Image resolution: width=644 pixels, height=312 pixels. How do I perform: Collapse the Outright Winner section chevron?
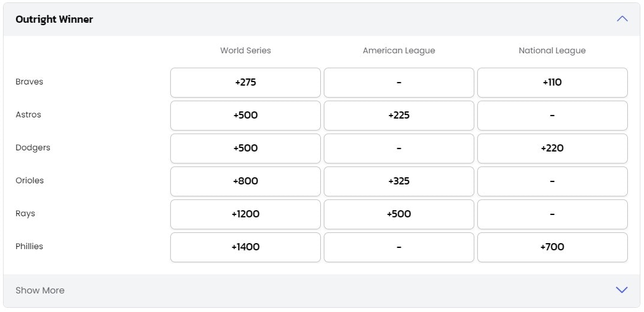[x=622, y=19]
